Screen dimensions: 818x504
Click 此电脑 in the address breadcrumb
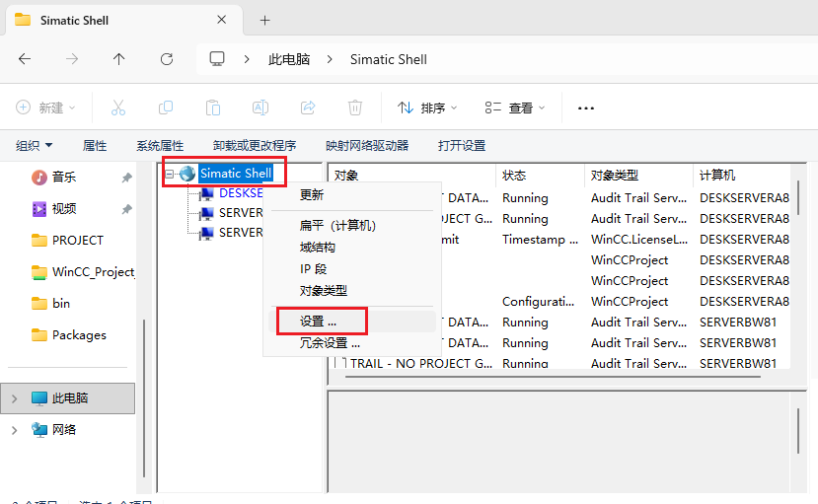pos(289,59)
